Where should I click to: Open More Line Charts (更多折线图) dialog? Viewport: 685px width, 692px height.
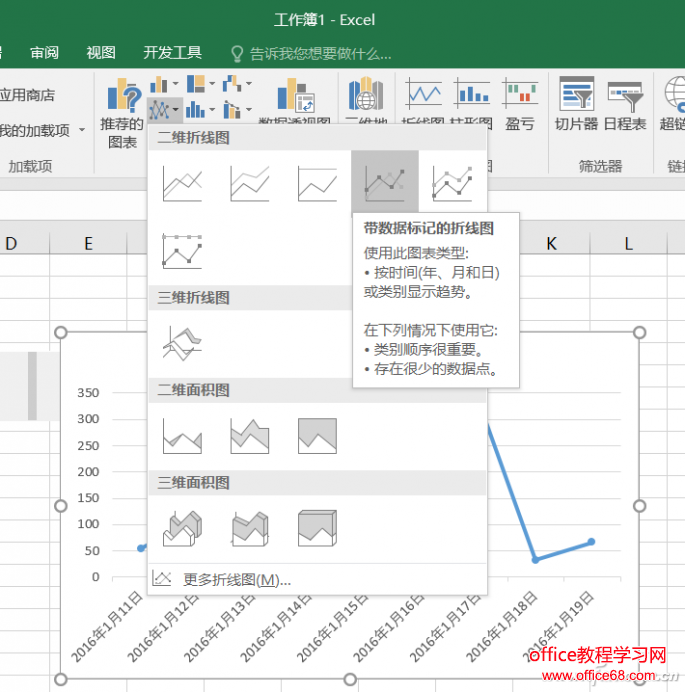tap(317, 579)
